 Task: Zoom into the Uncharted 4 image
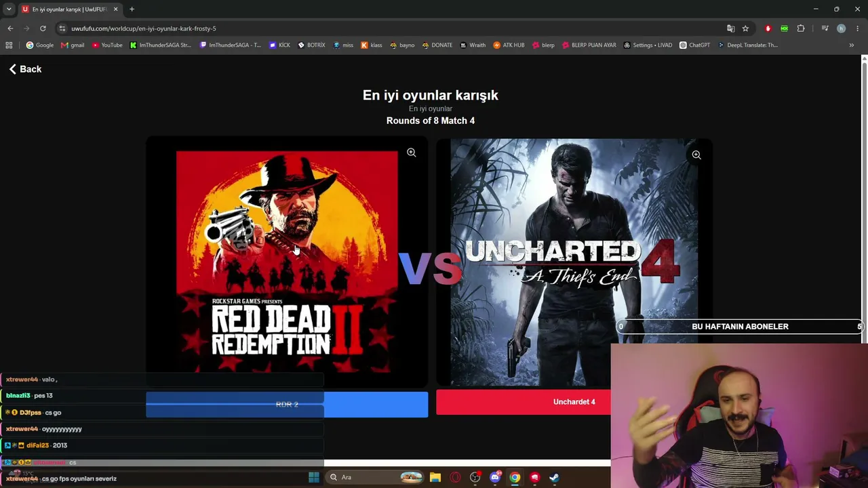coord(696,155)
